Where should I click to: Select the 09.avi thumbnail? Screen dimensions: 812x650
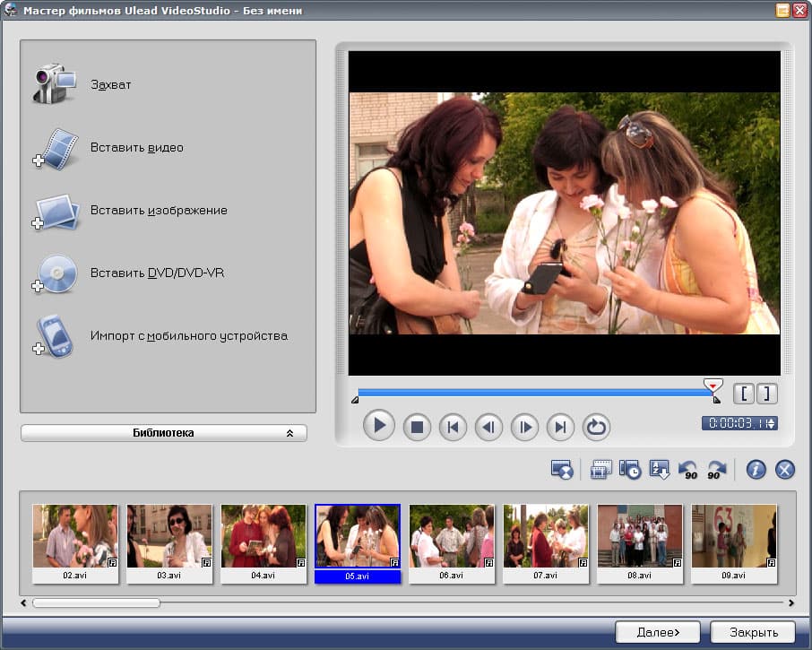[x=734, y=536]
